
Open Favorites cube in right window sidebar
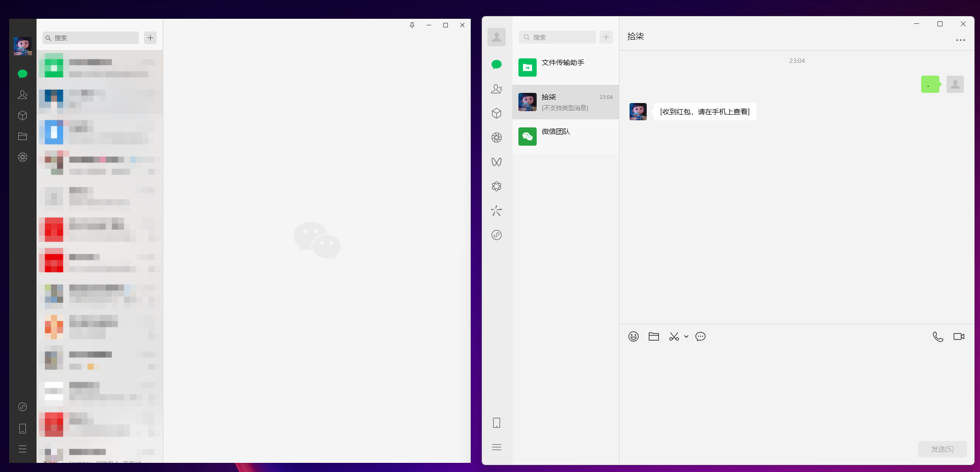pyautogui.click(x=497, y=113)
